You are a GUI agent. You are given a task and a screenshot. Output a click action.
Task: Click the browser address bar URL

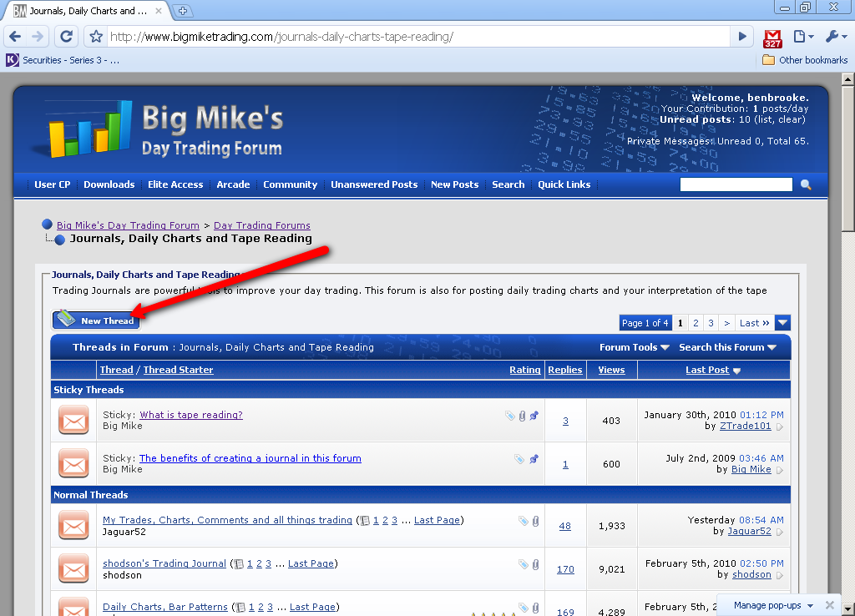click(417, 37)
